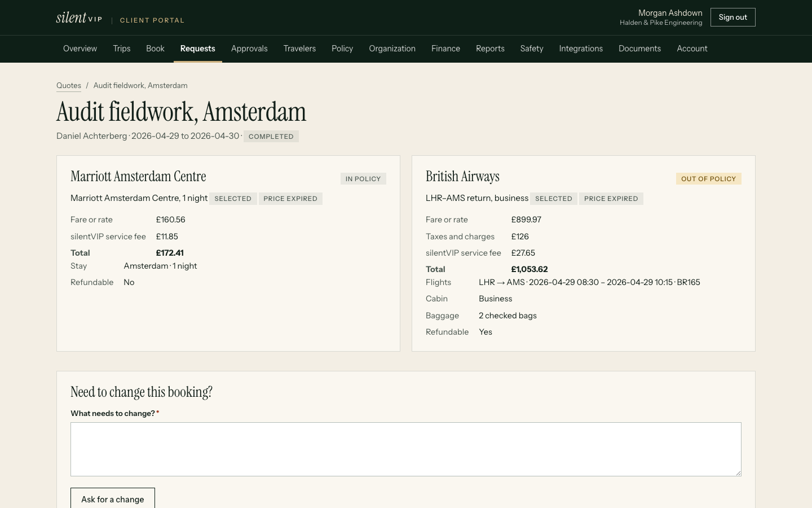The width and height of the screenshot is (812, 508).
Task: Click the £126 taxes and charges value
Action: [520, 237]
